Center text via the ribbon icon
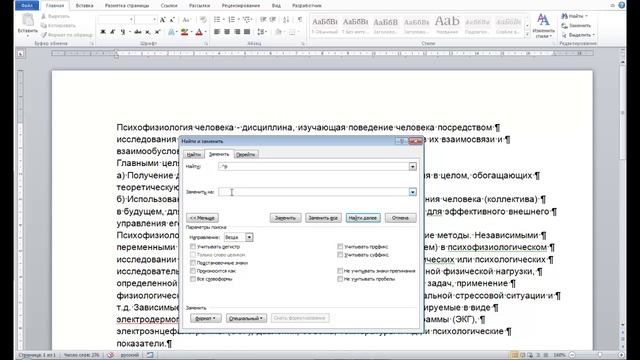The image size is (640, 360). 227,32
